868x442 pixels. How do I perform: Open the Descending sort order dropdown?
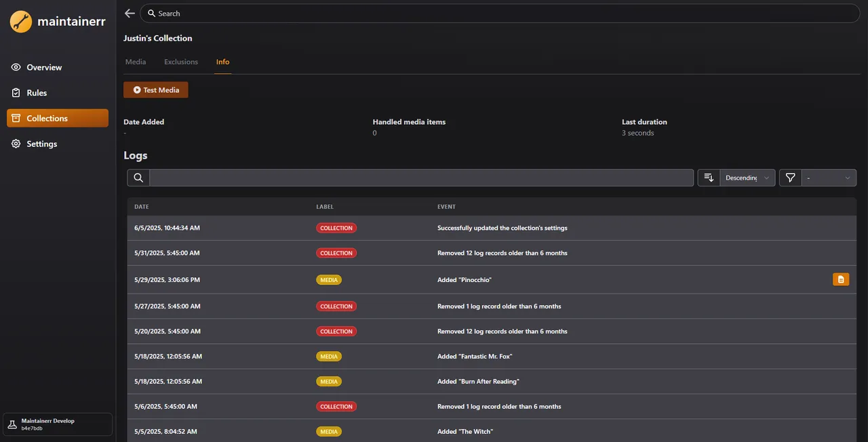(x=747, y=177)
